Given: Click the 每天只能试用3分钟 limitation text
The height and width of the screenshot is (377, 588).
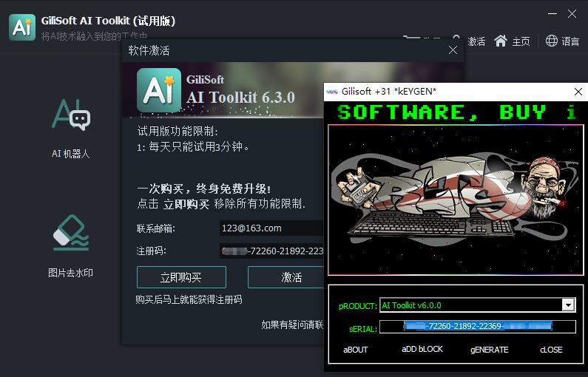Looking at the screenshot, I should [193, 146].
